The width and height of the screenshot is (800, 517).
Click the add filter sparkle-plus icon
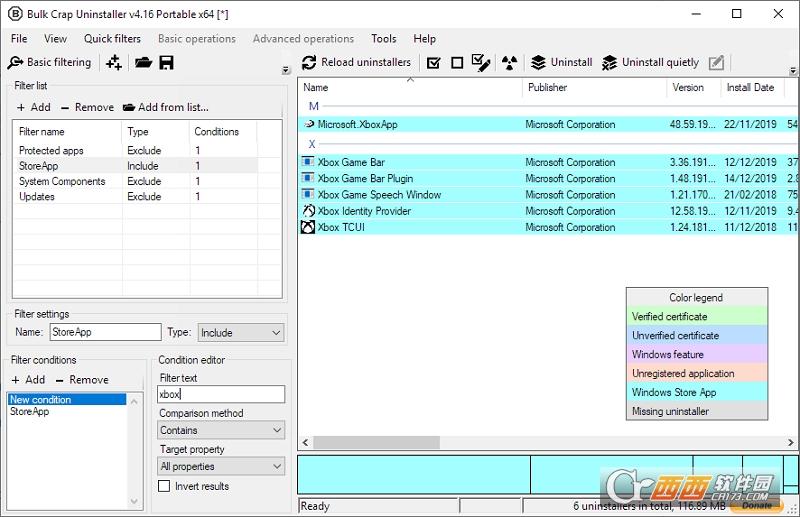[113, 62]
